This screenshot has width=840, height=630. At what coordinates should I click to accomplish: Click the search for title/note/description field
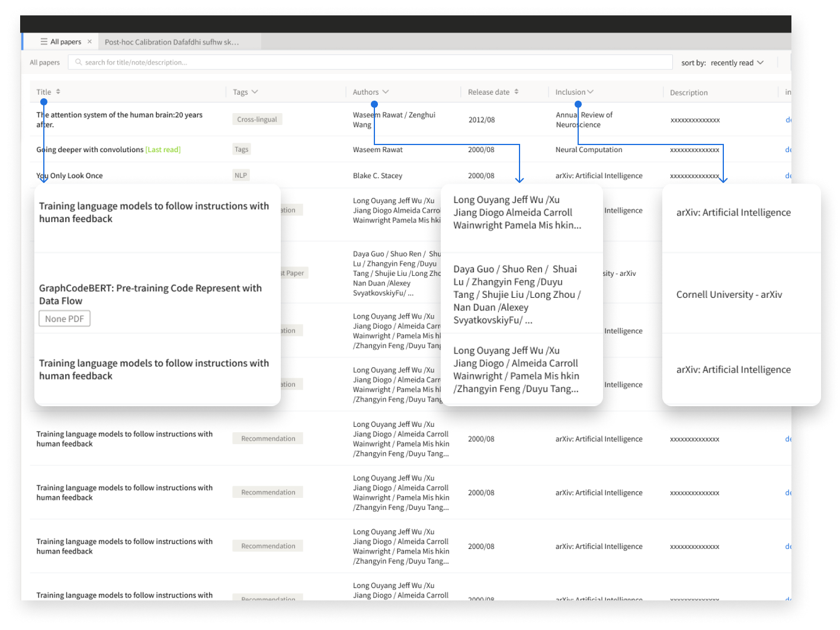coord(373,62)
